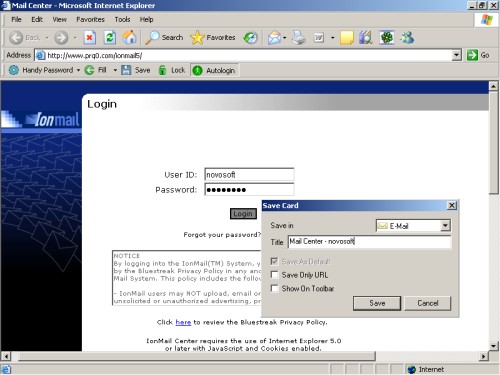Click Save button in Save Card dialog
This screenshot has width=500, height=375.
click(x=377, y=303)
